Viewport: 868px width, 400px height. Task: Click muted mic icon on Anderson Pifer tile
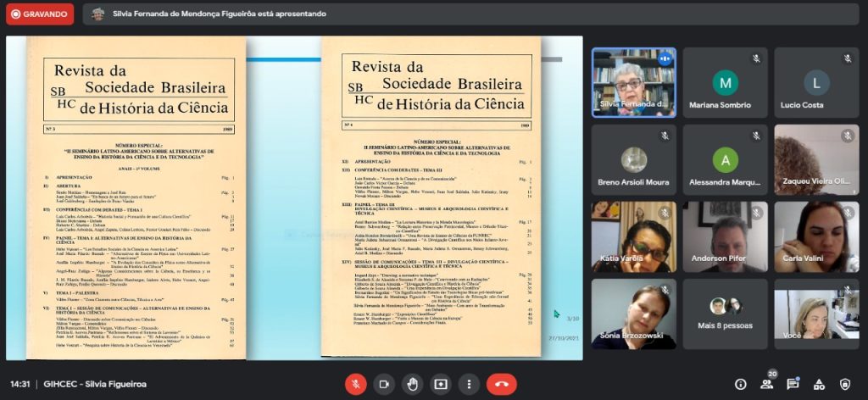pos(756,213)
